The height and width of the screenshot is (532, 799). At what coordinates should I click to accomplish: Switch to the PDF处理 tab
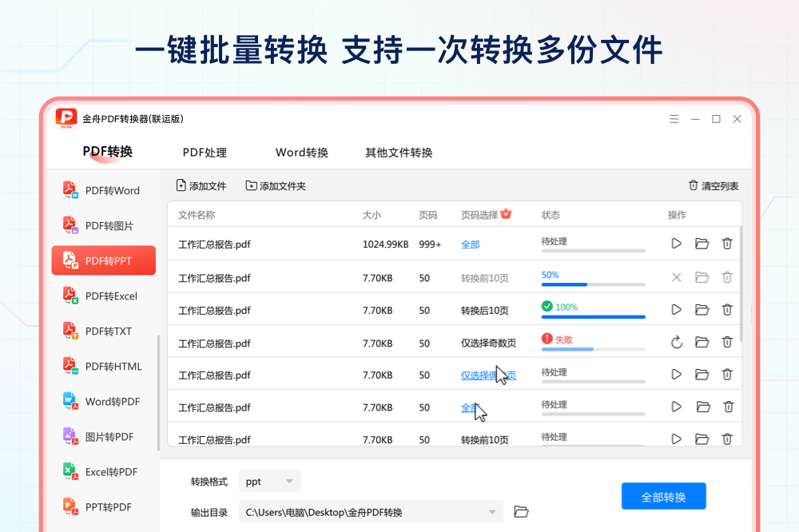(205, 153)
